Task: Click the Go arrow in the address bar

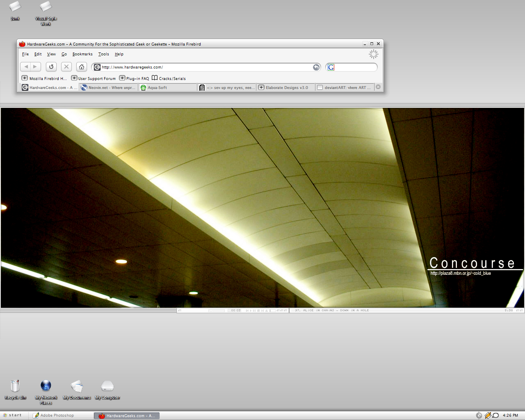Action: click(316, 67)
